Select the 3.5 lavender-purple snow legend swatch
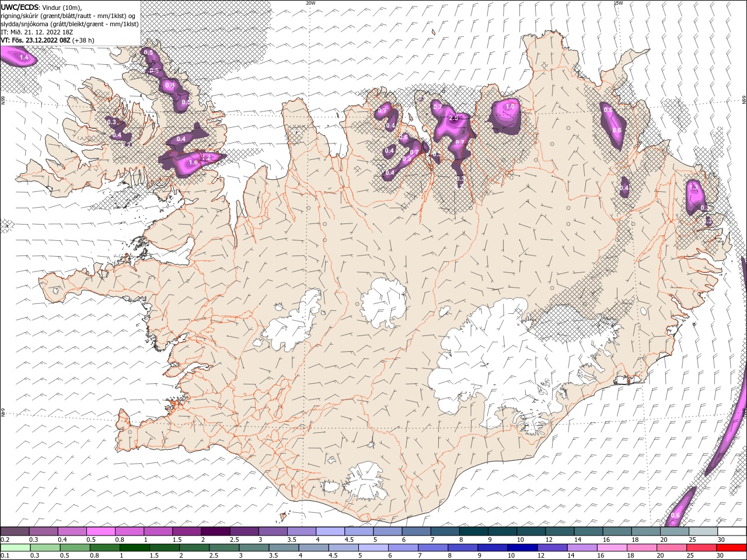747x560 pixels. click(302, 531)
